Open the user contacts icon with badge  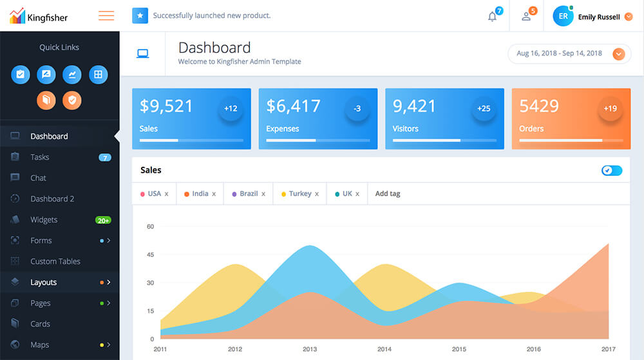(526, 17)
